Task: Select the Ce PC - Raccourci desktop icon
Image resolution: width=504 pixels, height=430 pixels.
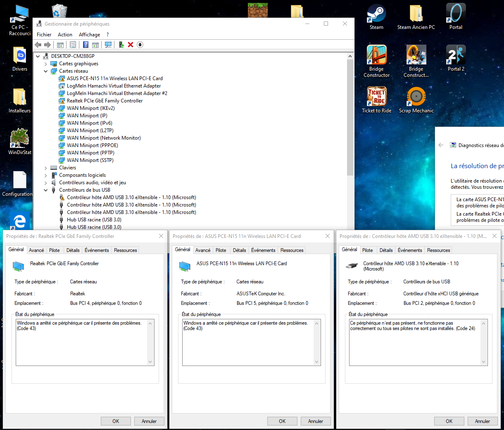Action: pyautogui.click(x=19, y=20)
